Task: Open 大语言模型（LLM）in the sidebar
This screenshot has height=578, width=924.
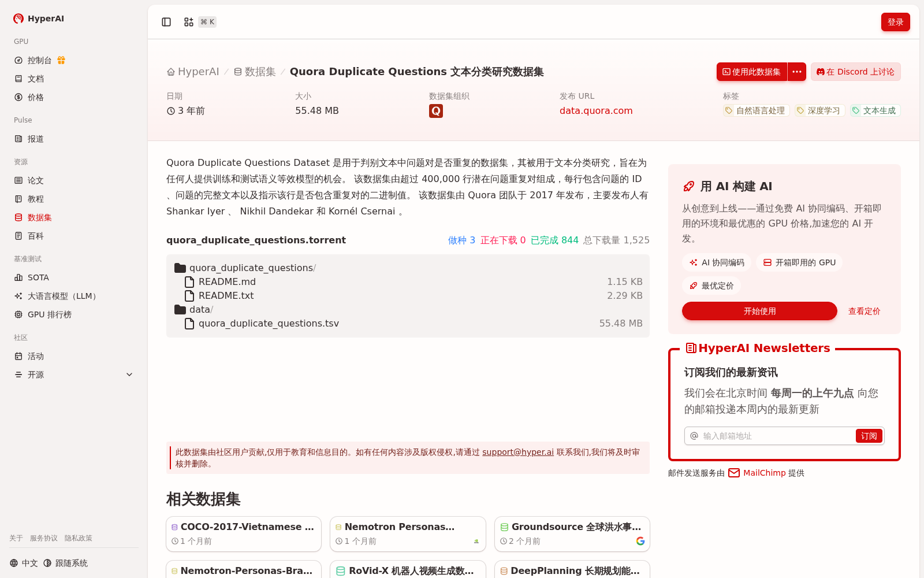Action: (74, 296)
